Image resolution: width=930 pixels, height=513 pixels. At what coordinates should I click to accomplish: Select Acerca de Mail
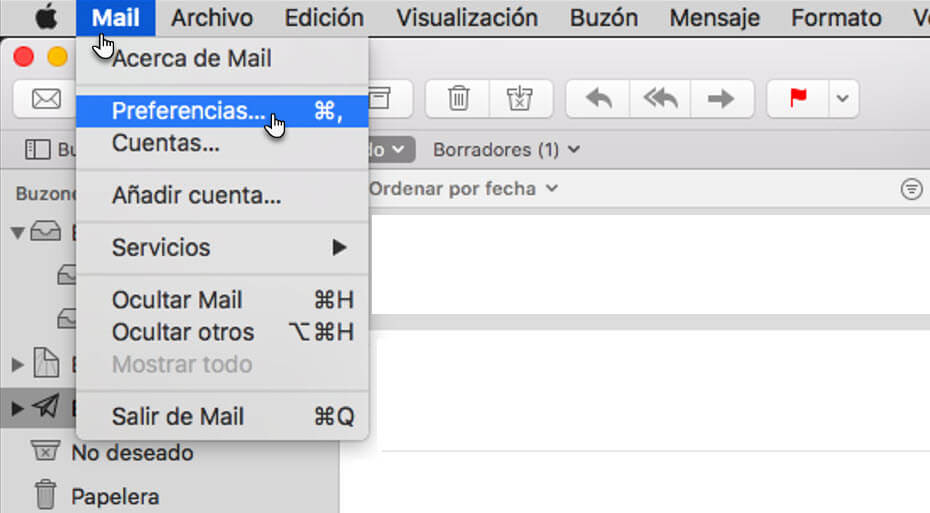(222, 59)
